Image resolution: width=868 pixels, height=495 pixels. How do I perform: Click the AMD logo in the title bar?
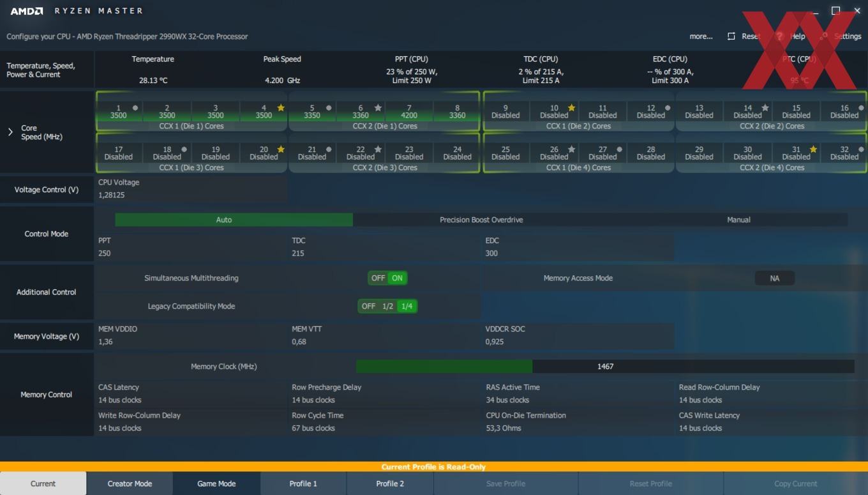(x=27, y=11)
